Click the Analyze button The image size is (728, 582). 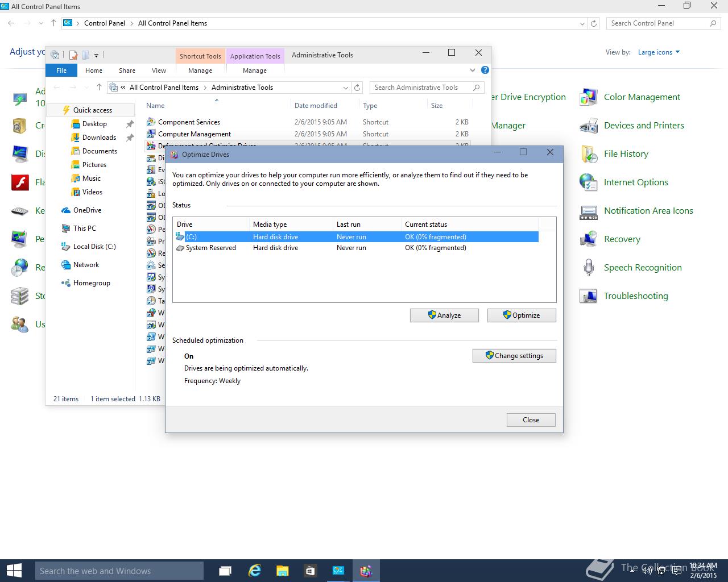(x=444, y=315)
